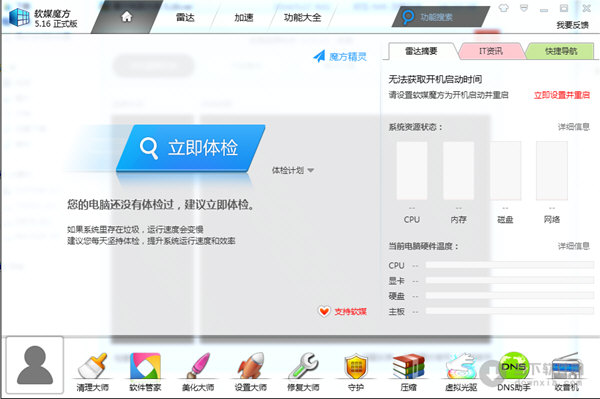Switch to the 雷达 tab
600x399 pixels.
[185, 17]
